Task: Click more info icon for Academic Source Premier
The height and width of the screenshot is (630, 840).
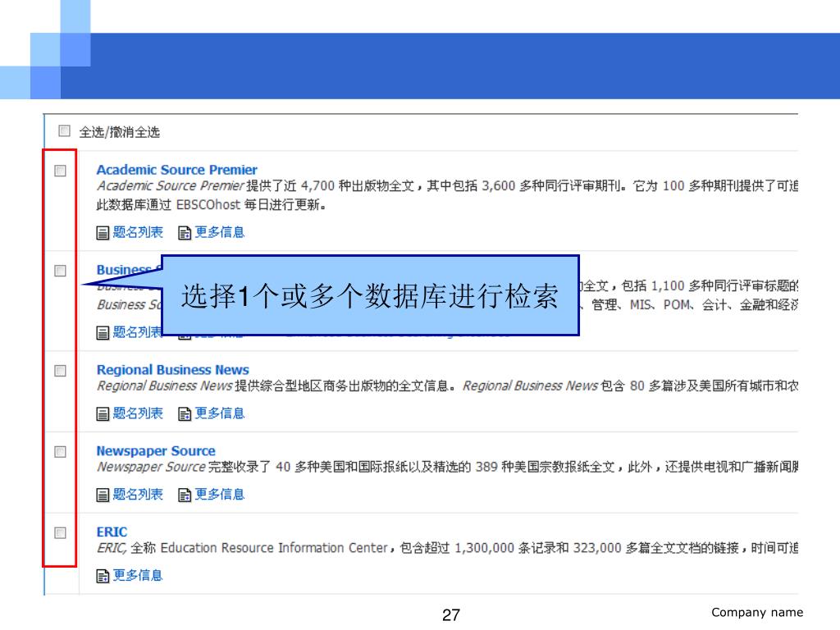Action: click(x=185, y=233)
